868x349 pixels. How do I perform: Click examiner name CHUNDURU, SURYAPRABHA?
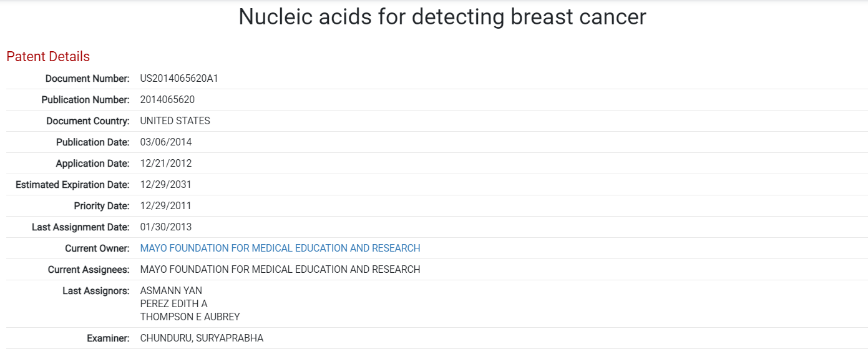202,338
